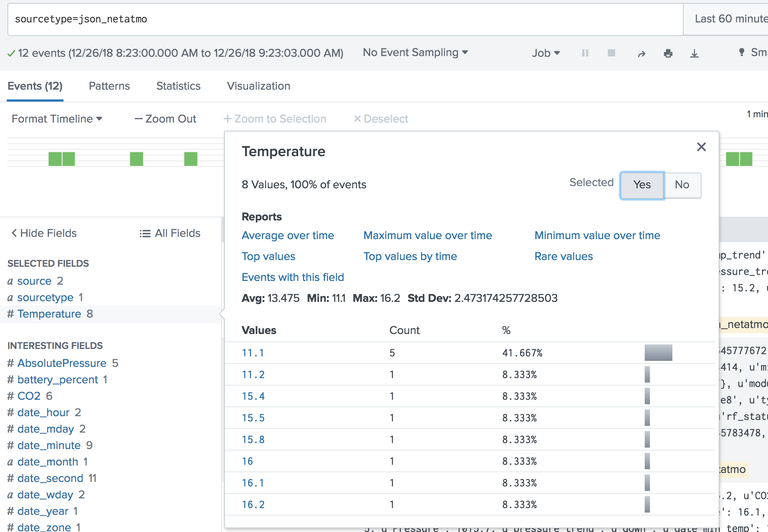
Task: Open the date_hour field
Action: click(x=43, y=412)
